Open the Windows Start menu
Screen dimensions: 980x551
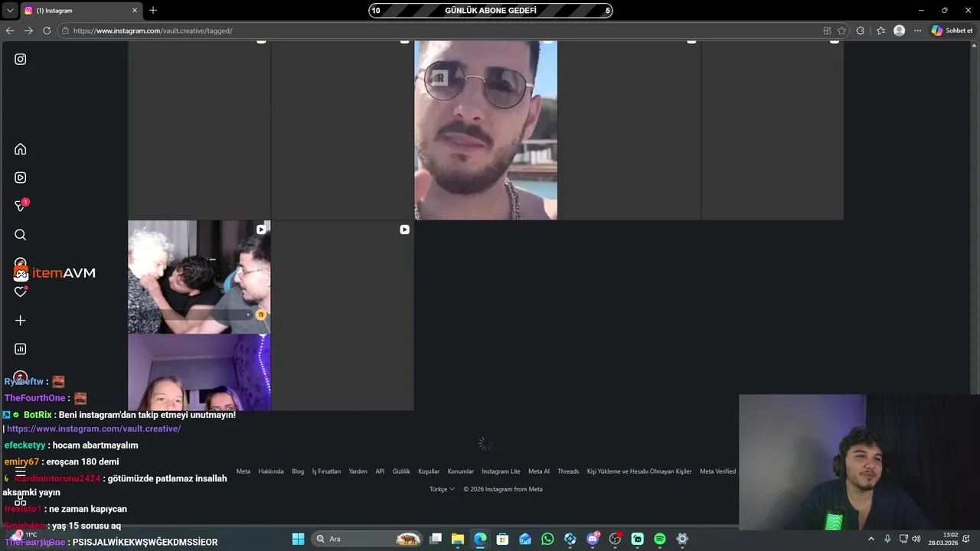pos(299,539)
